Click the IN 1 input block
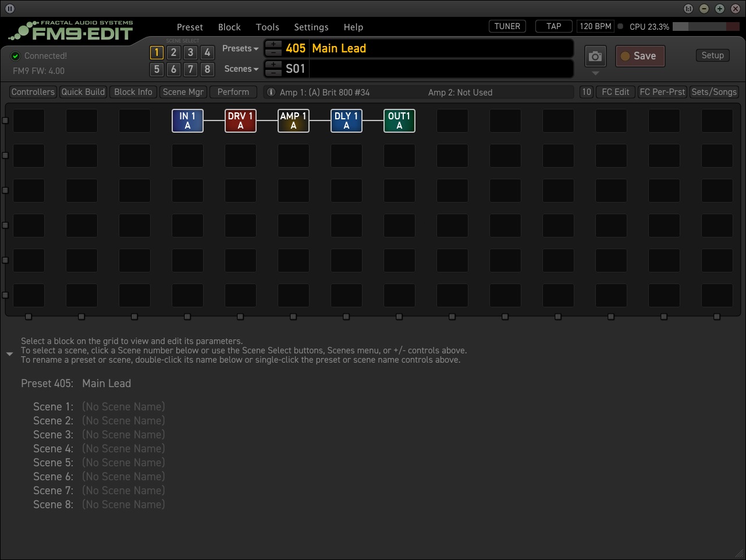 pyautogui.click(x=187, y=120)
